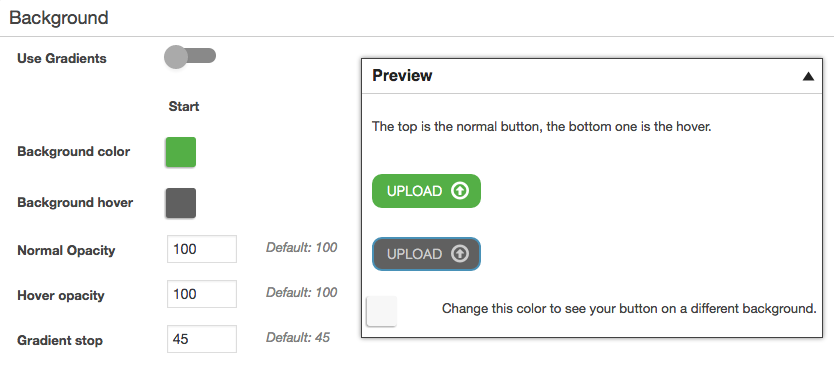Click the Hover opacity input field
834x375 pixels.
point(202,294)
